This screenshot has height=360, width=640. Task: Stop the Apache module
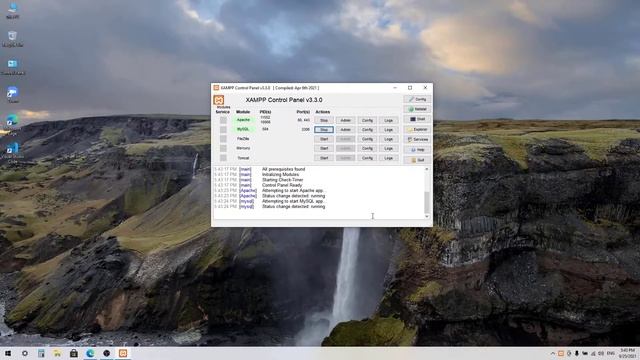(x=324, y=120)
